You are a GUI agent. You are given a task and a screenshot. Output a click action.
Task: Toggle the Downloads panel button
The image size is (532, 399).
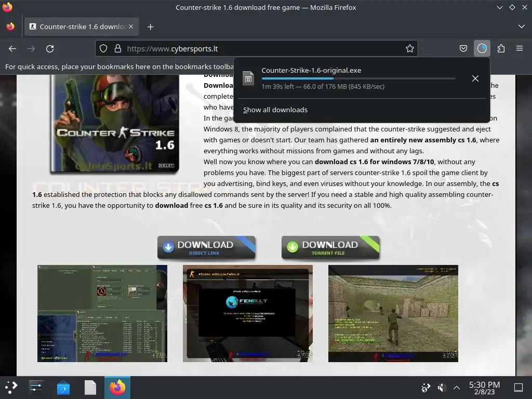tap(482, 48)
